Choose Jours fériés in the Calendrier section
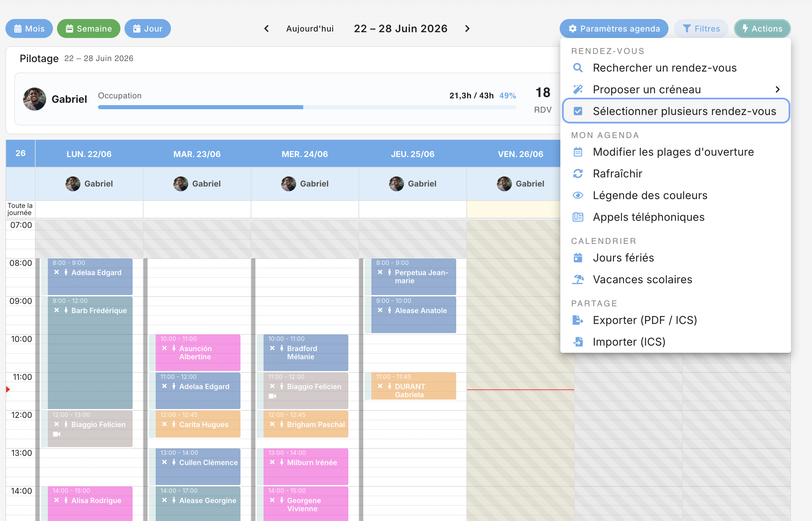 pyautogui.click(x=675, y=258)
